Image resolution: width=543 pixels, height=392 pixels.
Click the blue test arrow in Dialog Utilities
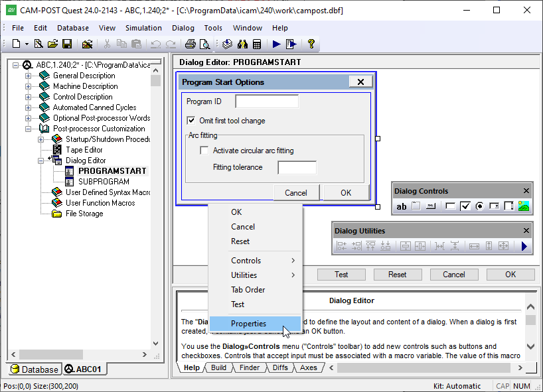point(524,246)
